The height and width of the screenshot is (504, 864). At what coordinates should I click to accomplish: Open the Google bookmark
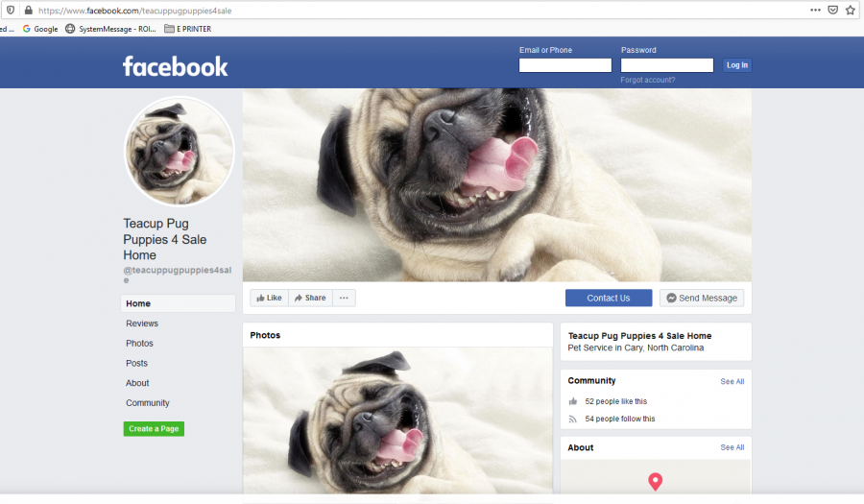[x=40, y=29]
